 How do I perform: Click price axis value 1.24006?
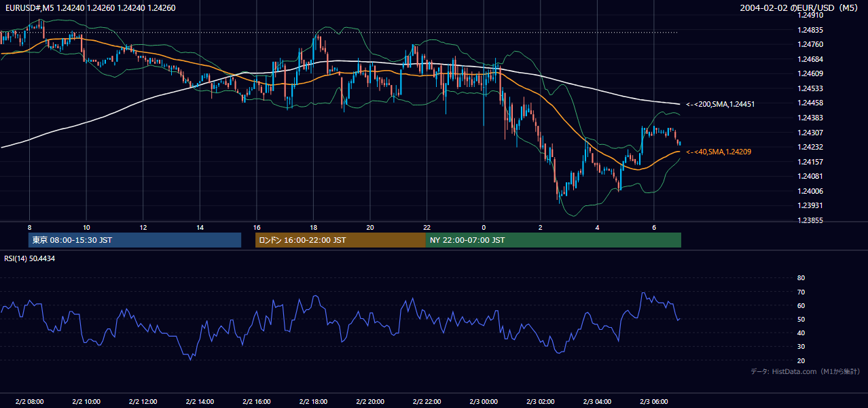pyautogui.click(x=810, y=191)
